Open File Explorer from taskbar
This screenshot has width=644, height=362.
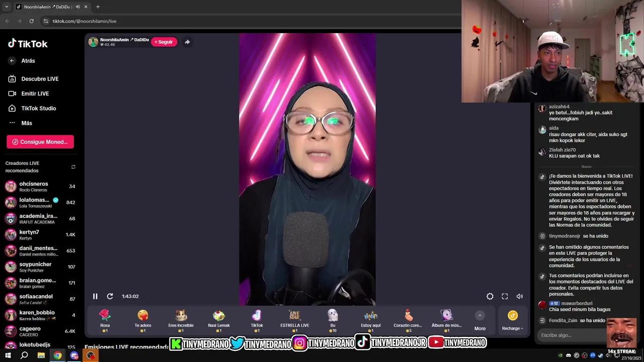pyautogui.click(x=41, y=355)
